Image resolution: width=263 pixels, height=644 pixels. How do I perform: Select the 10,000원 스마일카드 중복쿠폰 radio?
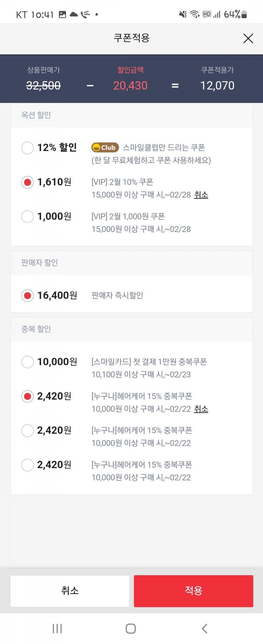pyautogui.click(x=27, y=362)
